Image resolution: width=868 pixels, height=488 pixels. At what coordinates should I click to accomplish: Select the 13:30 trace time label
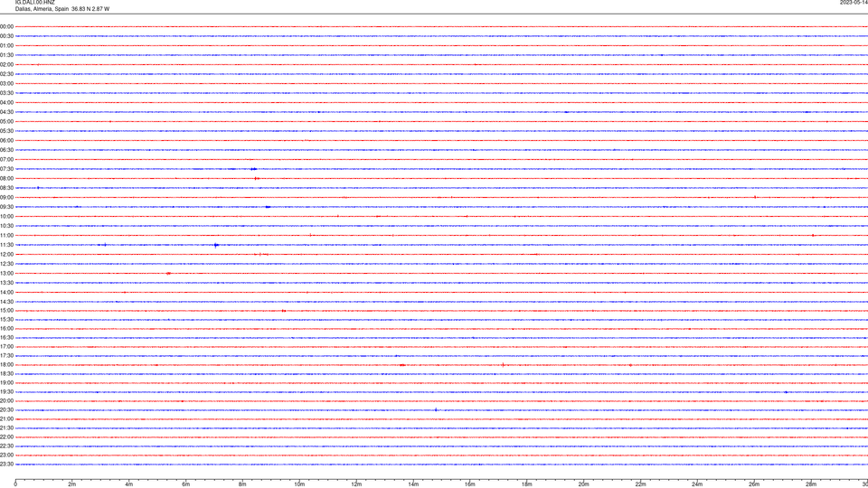point(6,283)
